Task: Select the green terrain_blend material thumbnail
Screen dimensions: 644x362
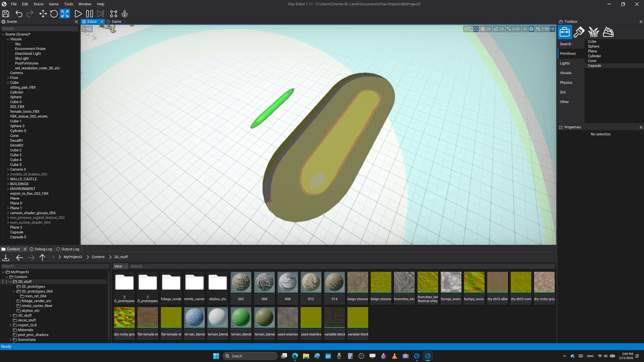Action: 241,318
